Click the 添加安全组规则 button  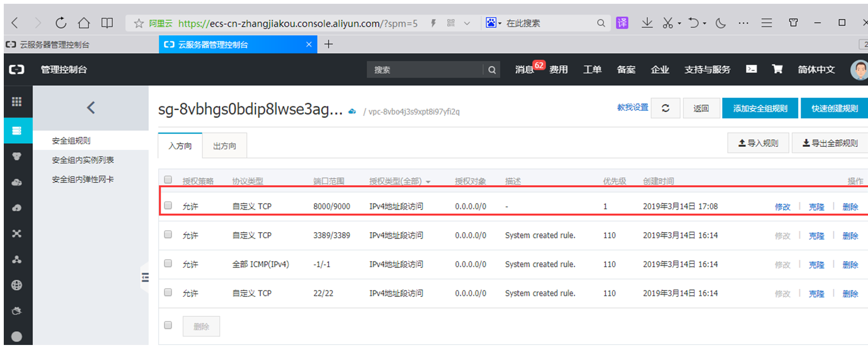[760, 109]
